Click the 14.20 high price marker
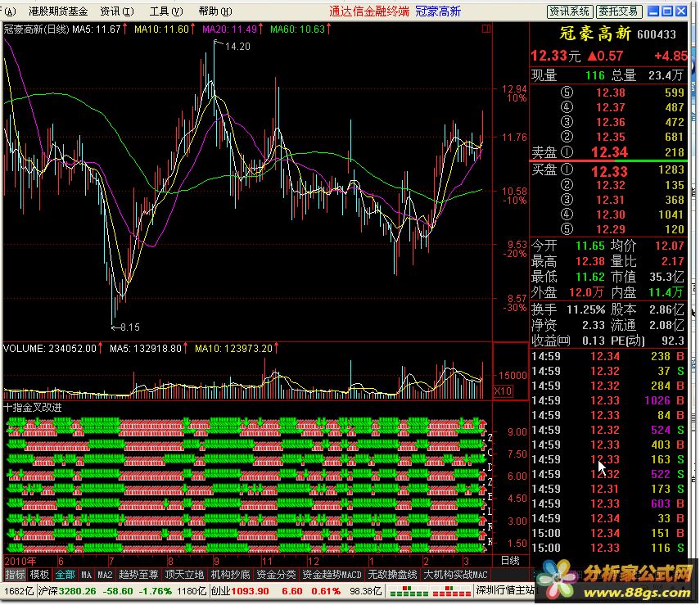700x605 pixels. [x=237, y=47]
